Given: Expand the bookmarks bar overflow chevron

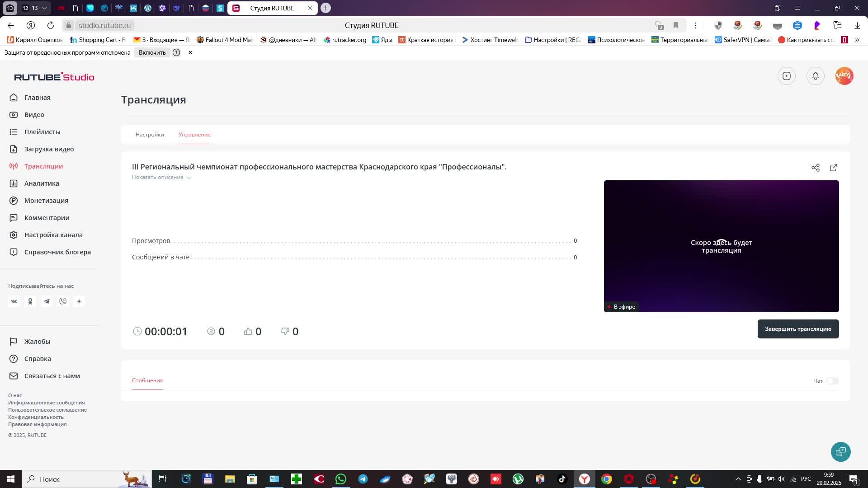Looking at the screenshot, I should point(857,40).
